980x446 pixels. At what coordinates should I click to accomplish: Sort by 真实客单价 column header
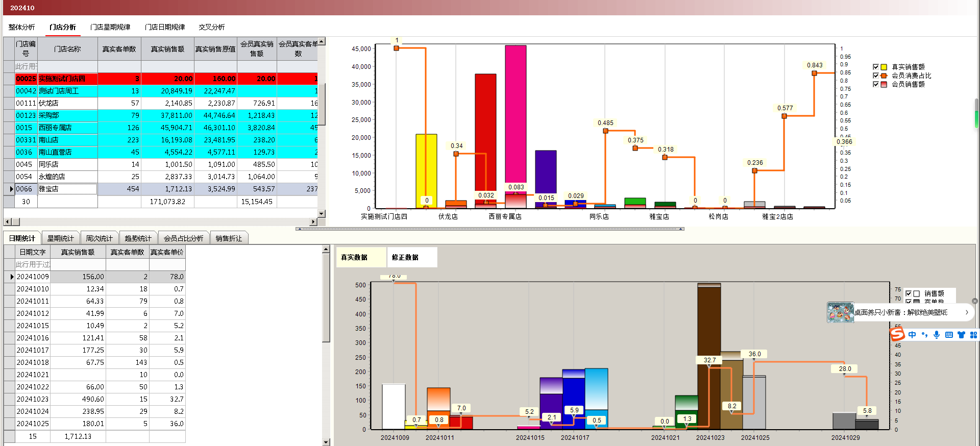(x=167, y=252)
